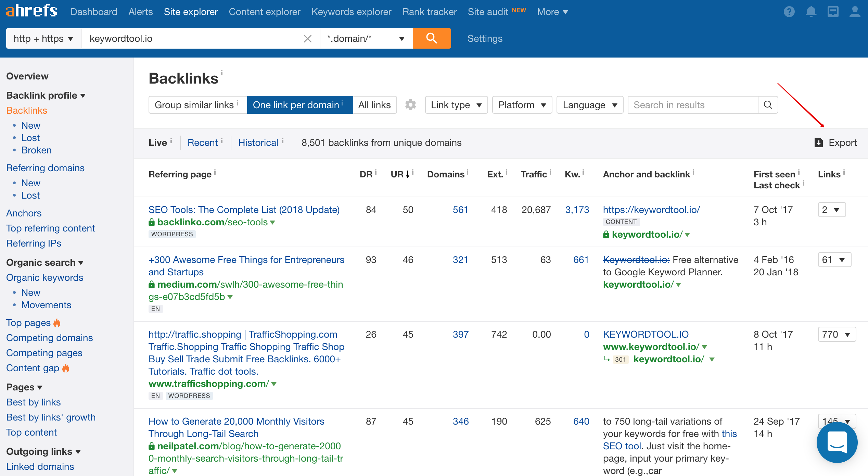The height and width of the screenshot is (476, 868).
Task: Open Rank tracker
Action: tap(430, 12)
